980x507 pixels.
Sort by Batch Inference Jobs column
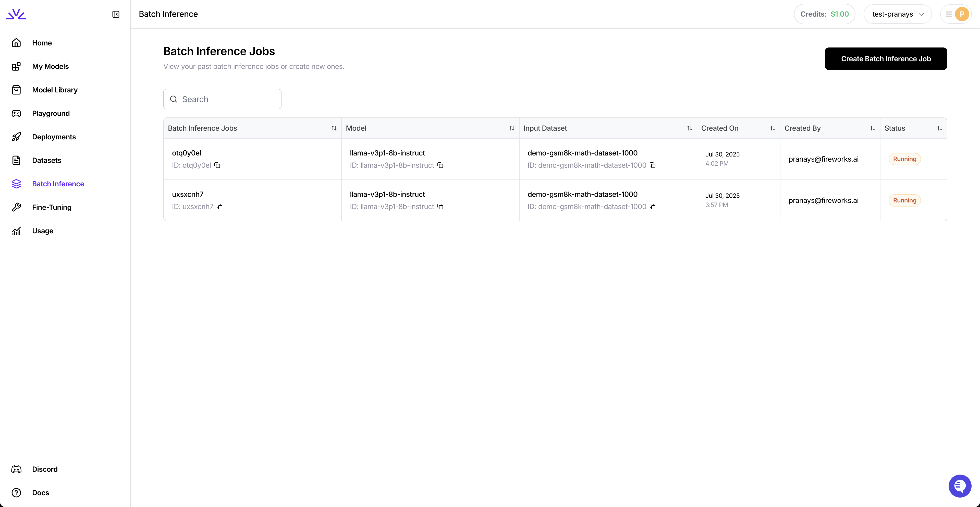pyautogui.click(x=334, y=128)
